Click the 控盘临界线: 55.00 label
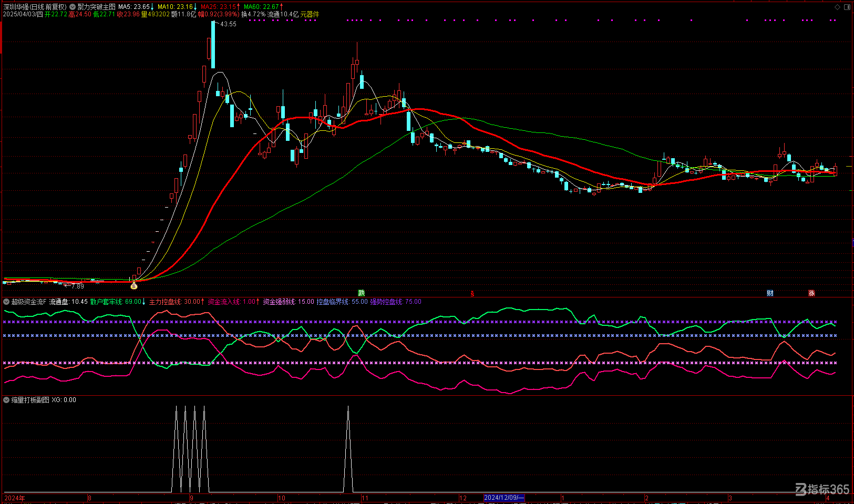 (342, 302)
